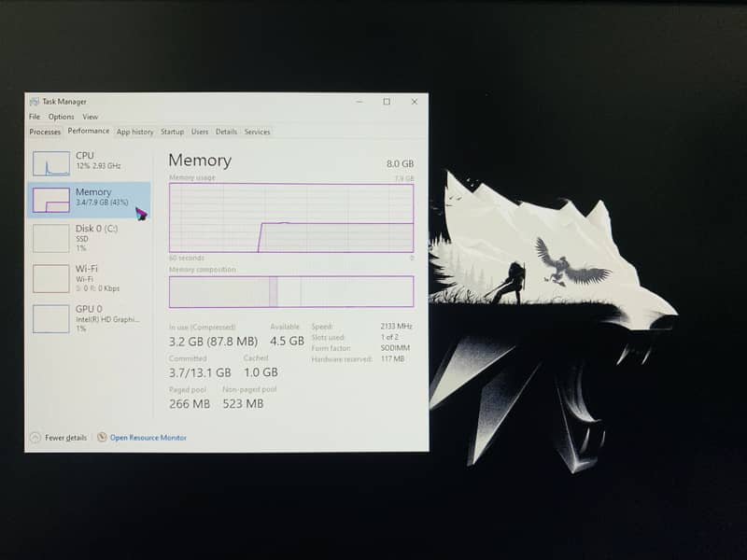Click the Fewer details collapse arrow icon
747x560 pixels.
coord(35,438)
